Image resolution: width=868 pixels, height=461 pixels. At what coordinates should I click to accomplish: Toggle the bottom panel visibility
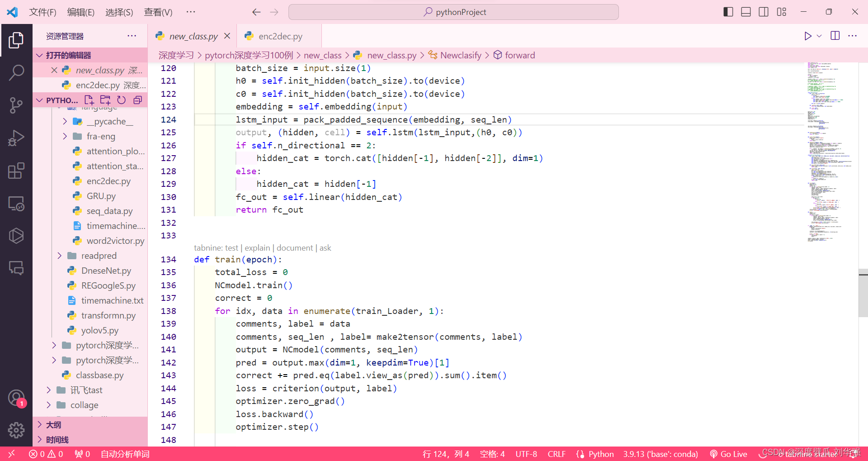(x=745, y=12)
